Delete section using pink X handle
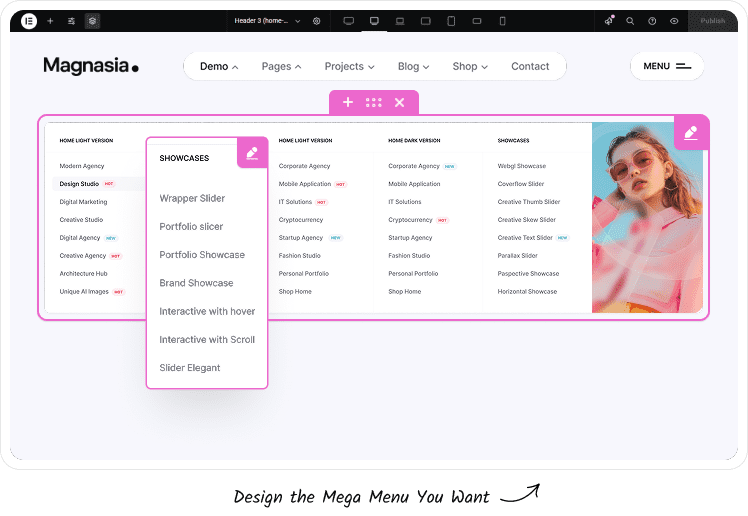This screenshot has width=748, height=516. tap(400, 102)
